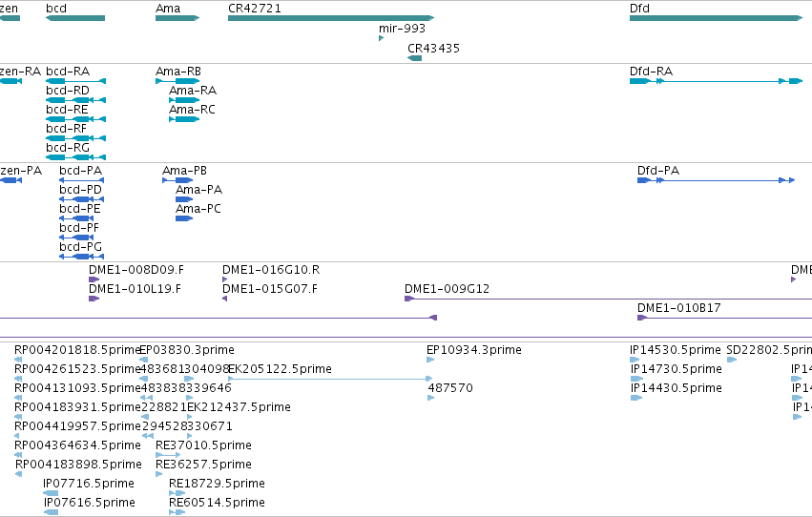The image size is (812, 517).
Task: Click the DME1-010L19.F clone arrow
Action: (94, 299)
